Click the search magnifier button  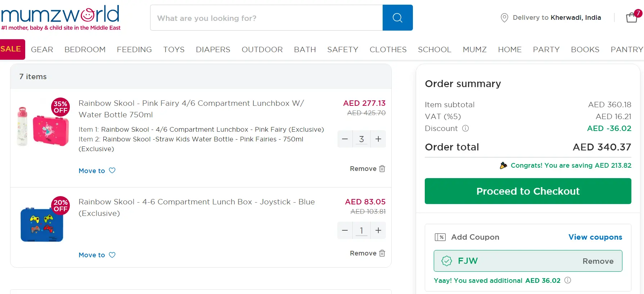coord(397,18)
